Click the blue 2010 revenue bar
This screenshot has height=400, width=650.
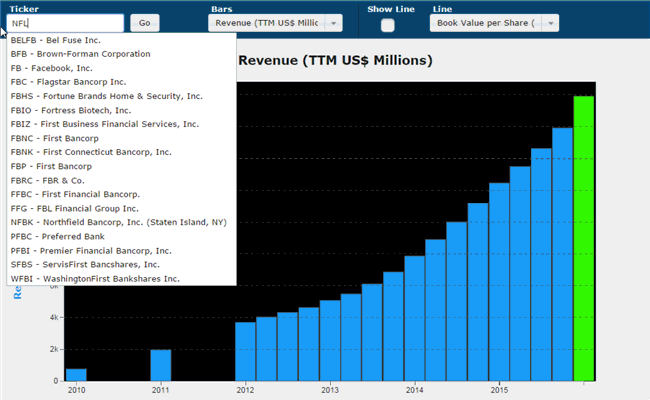pos(76,375)
